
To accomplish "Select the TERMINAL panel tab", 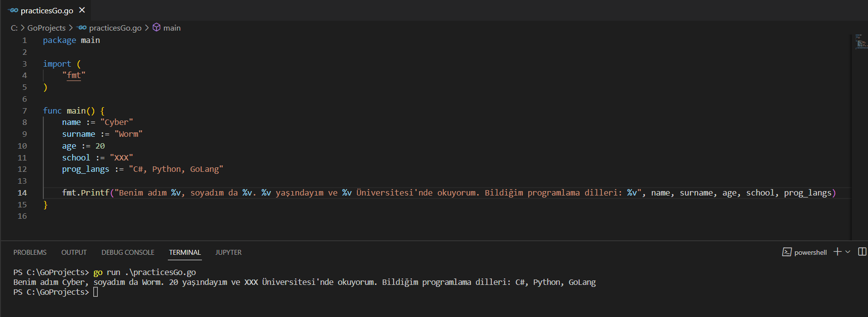I will click(x=185, y=252).
